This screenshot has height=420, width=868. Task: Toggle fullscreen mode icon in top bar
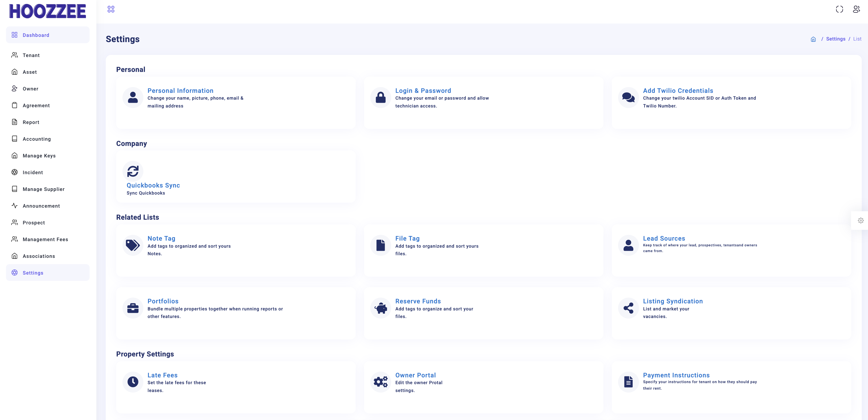click(839, 9)
